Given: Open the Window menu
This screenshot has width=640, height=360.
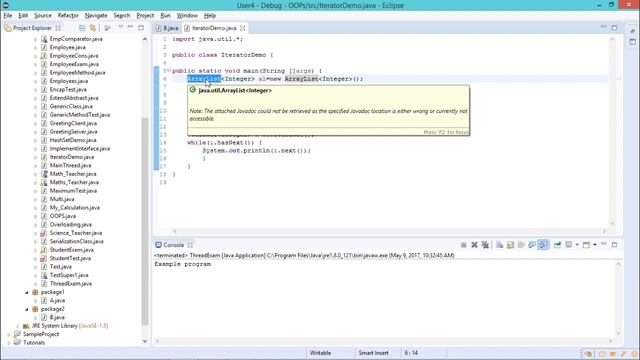Looking at the screenshot, I should click(187, 16).
